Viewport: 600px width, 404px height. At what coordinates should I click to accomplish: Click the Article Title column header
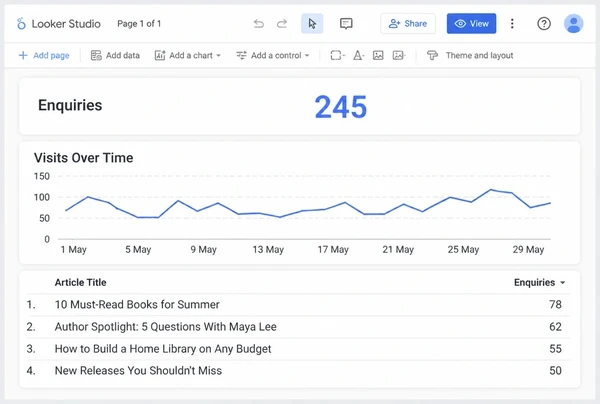pyautogui.click(x=80, y=282)
